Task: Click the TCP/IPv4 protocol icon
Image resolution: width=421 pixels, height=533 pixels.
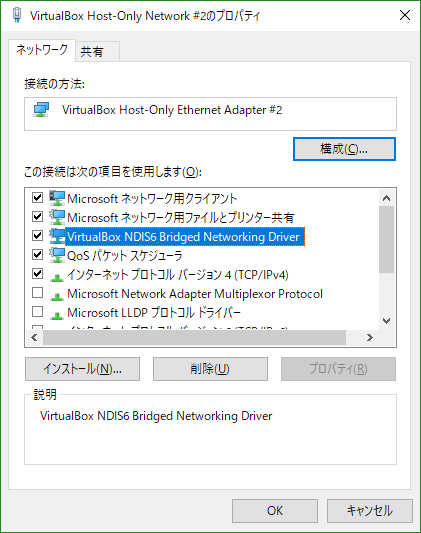Action: [57, 277]
